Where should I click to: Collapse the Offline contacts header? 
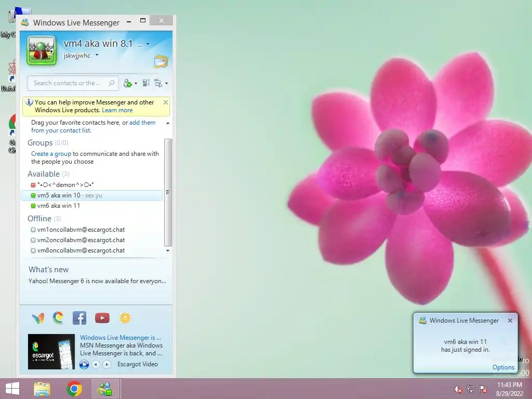tap(44, 219)
